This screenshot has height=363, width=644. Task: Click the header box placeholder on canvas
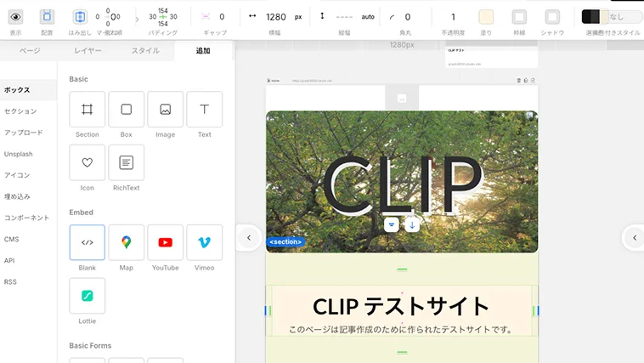coord(402,99)
